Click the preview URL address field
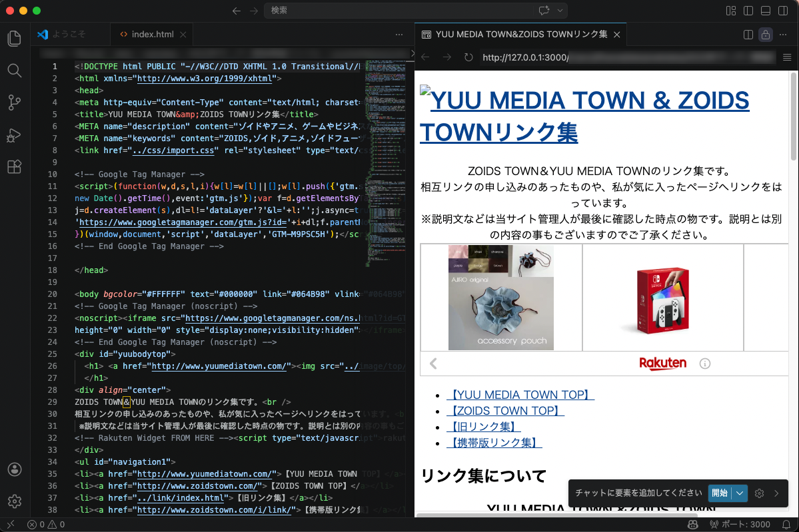Screen dimensions: 799x532 pyautogui.click(x=629, y=57)
